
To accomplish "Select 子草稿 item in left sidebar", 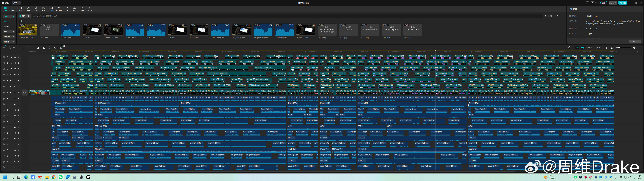I will (x=7, y=27).
